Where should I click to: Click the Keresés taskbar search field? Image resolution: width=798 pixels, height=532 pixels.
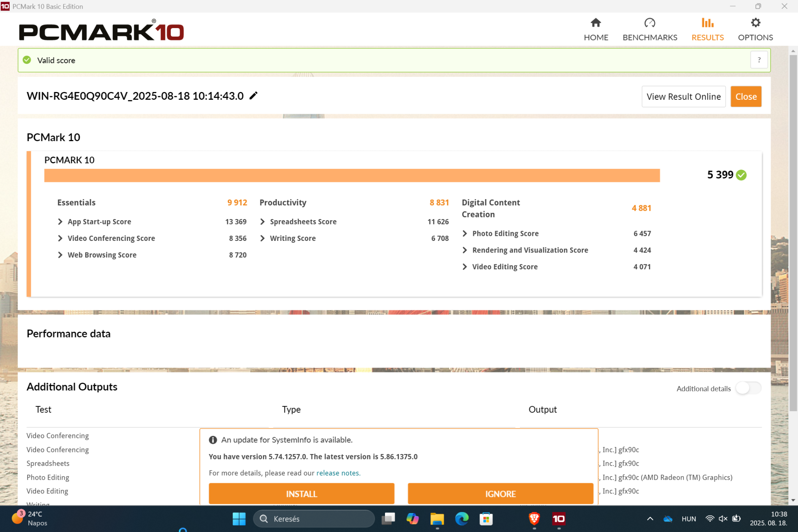point(314,519)
